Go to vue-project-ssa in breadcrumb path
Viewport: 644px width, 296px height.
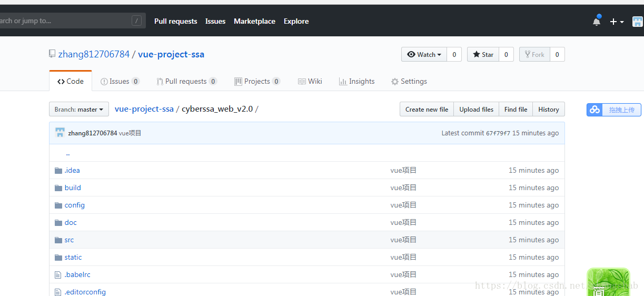click(x=144, y=109)
